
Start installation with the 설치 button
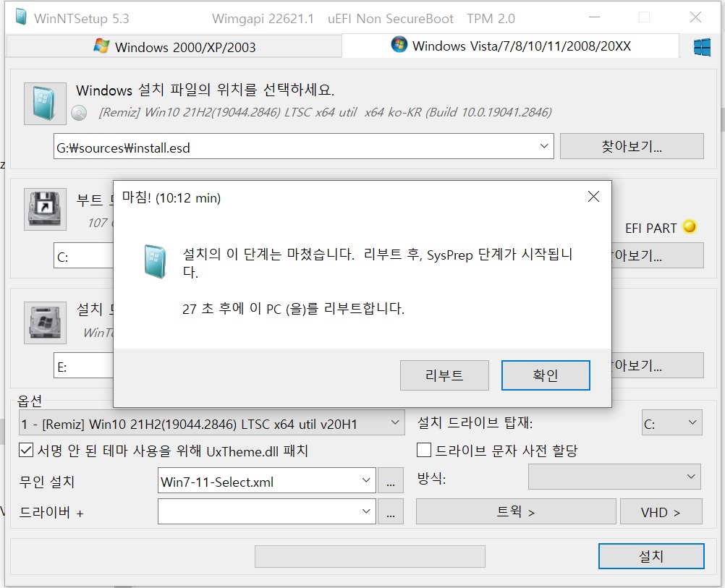651,556
